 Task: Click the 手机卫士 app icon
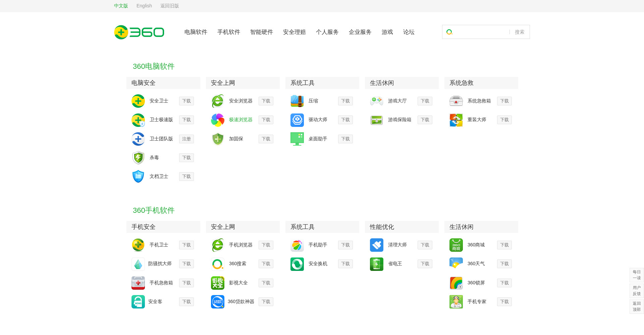(138, 245)
